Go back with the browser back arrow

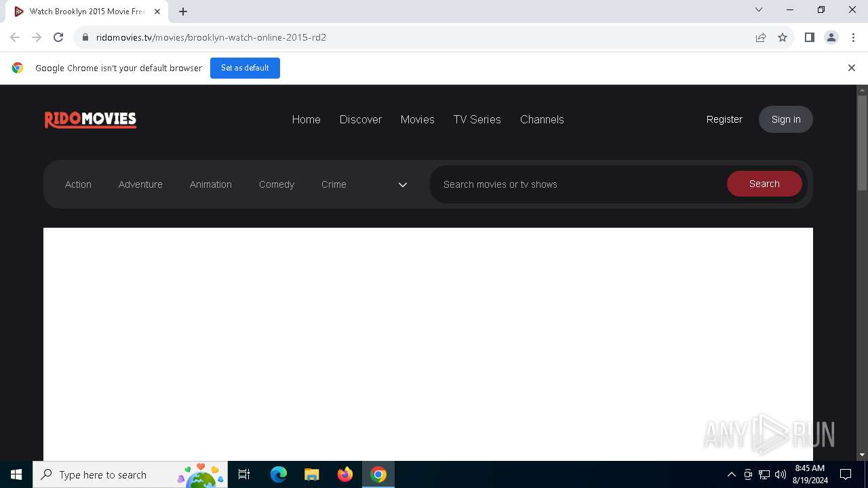tap(15, 37)
